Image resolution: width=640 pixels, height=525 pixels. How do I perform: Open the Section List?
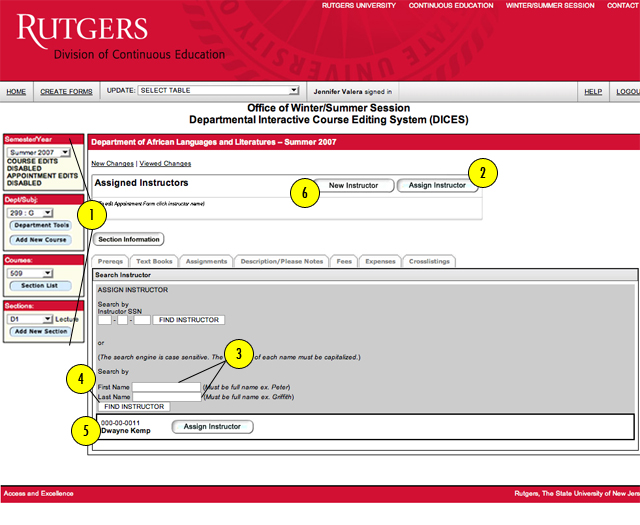pyautogui.click(x=40, y=286)
